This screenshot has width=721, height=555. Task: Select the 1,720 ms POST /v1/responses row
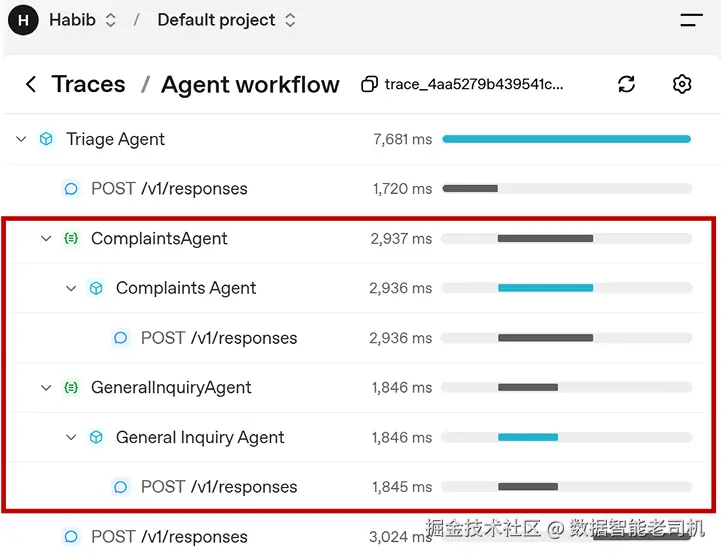tap(360, 189)
